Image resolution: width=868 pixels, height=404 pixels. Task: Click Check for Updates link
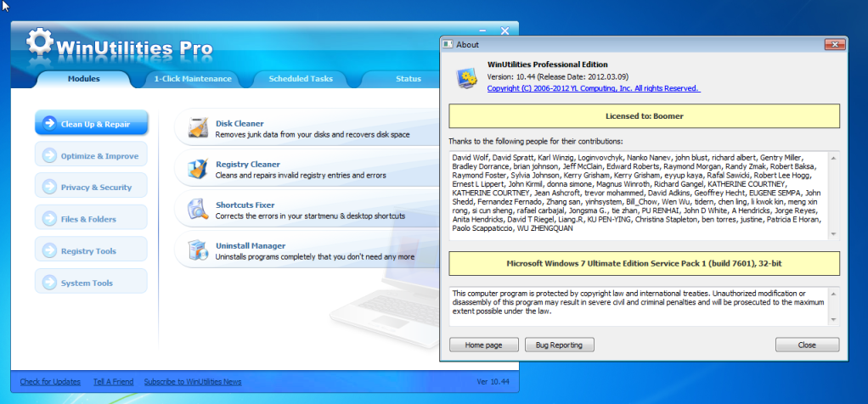point(50,382)
